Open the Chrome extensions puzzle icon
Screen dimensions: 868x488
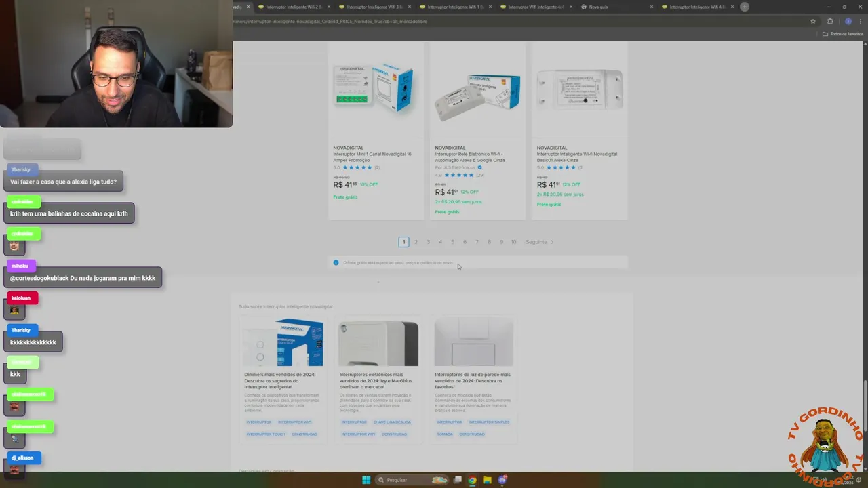pos(830,21)
